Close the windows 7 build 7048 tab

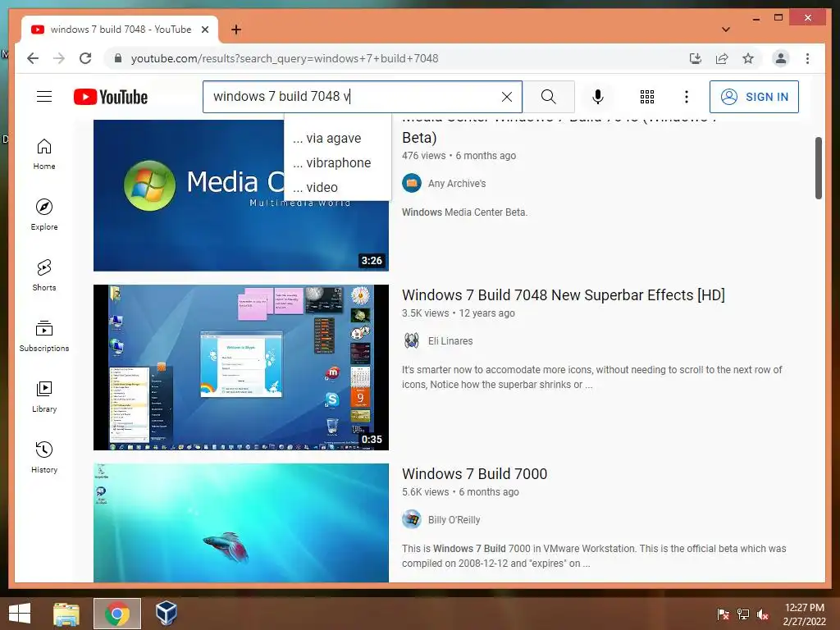[205, 30]
